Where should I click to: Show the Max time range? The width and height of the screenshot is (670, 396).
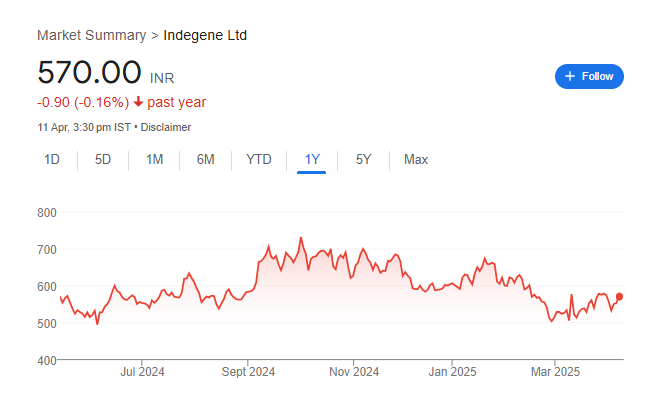(416, 160)
